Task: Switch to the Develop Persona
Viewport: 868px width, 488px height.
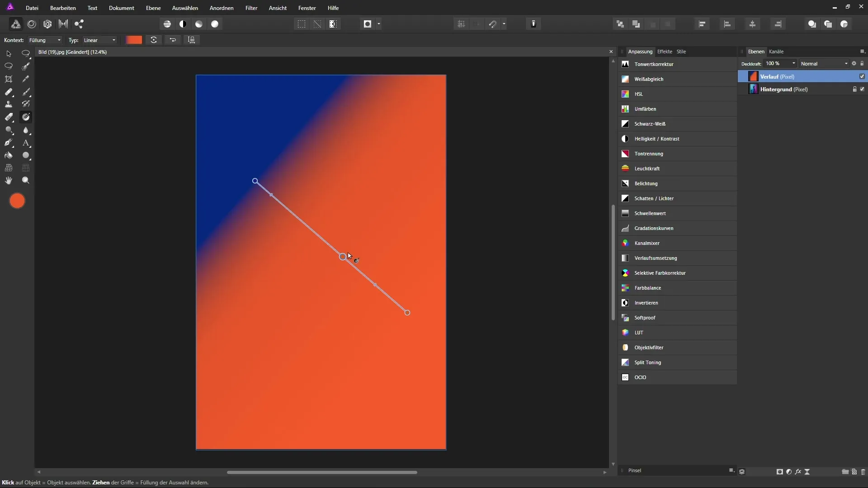Action: [47, 24]
